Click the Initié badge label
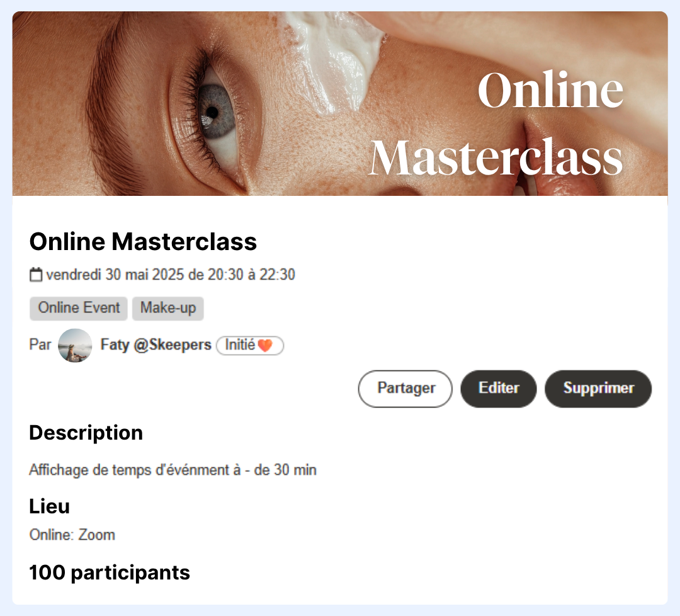The height and width of the screenshot is (616, 680). [x=240, y=345]
